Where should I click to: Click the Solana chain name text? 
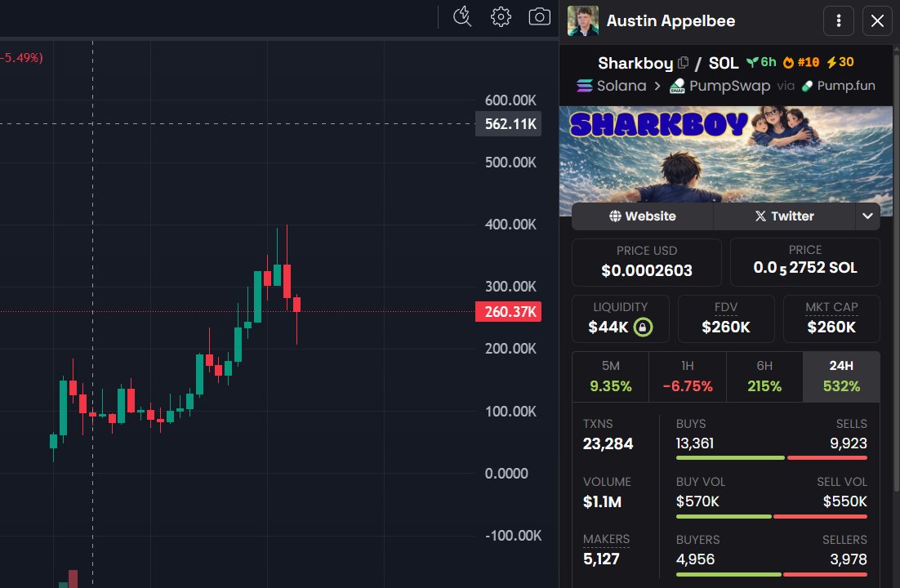pos(622,86)
